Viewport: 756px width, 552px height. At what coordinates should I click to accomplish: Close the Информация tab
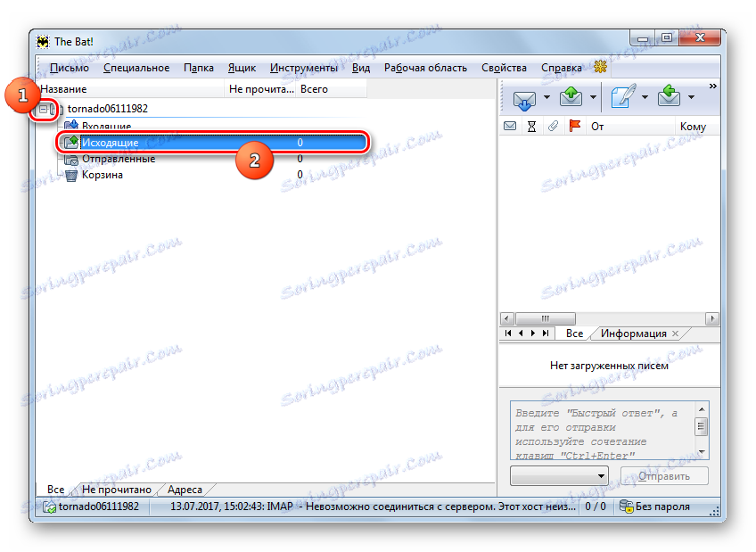click(x=675, y=334)
